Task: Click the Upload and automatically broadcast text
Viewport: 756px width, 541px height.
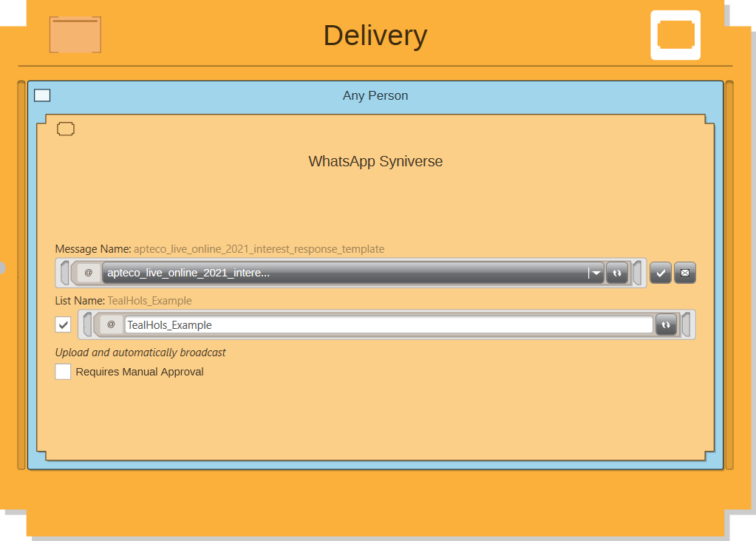Action: coord(140,353)
